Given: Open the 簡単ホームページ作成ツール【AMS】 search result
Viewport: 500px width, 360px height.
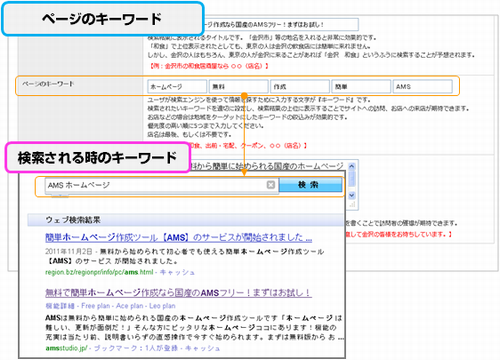Looking at the screenshot, I should (x=179, y=238).
